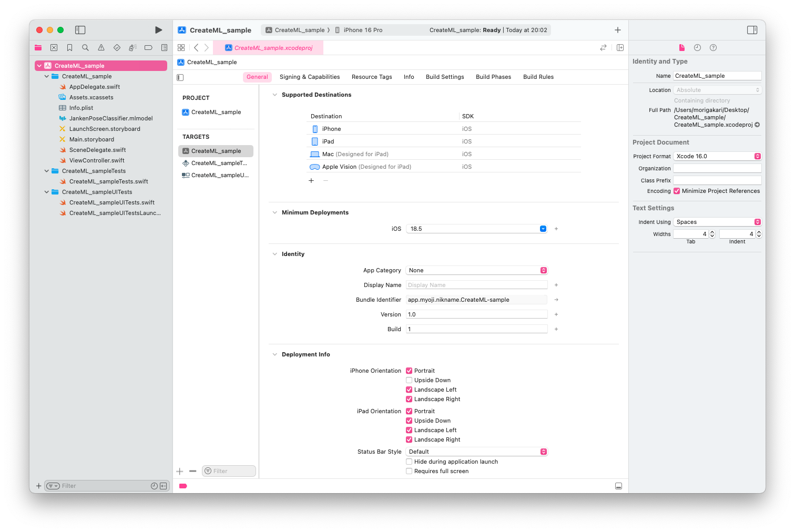Click the Tab width stepper

pyautogui.click(x=712, y=234)
